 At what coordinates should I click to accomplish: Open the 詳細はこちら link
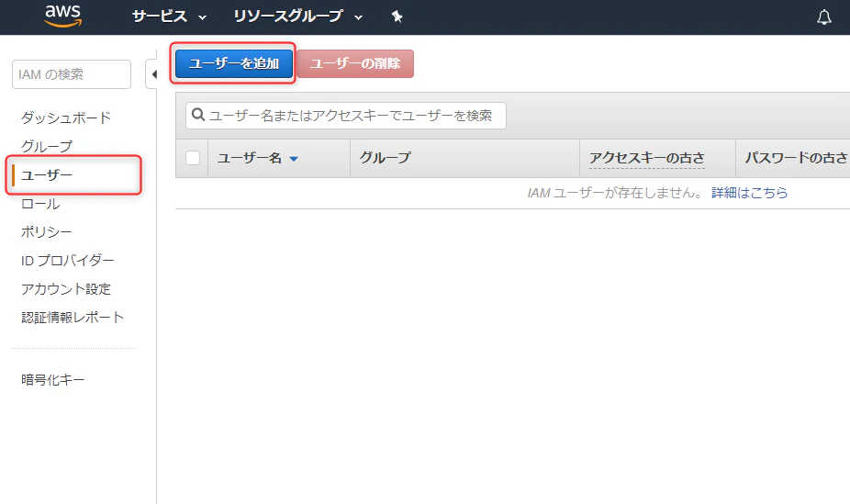pos(749,193)
